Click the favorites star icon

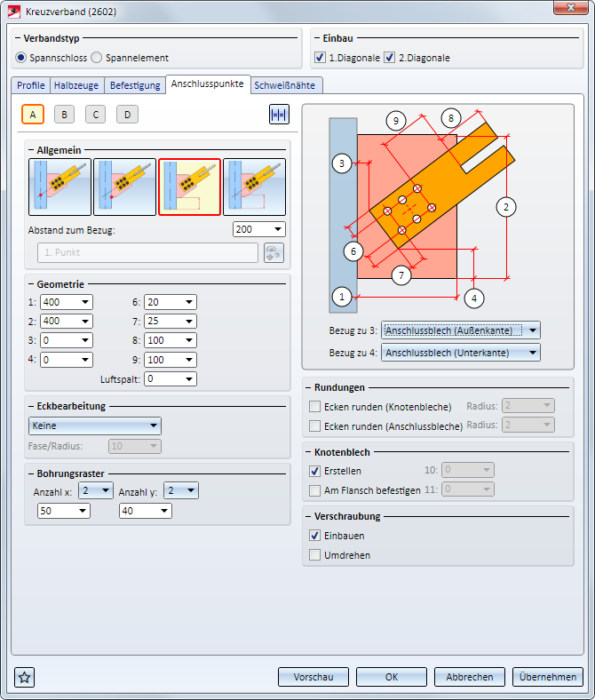coord(25,677)
